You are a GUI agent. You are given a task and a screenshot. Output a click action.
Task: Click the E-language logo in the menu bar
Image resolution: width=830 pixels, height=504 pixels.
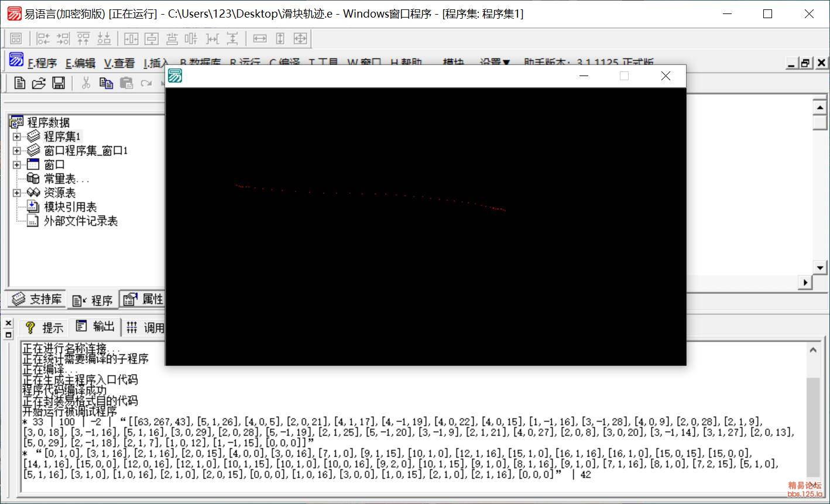coord(16,60)
